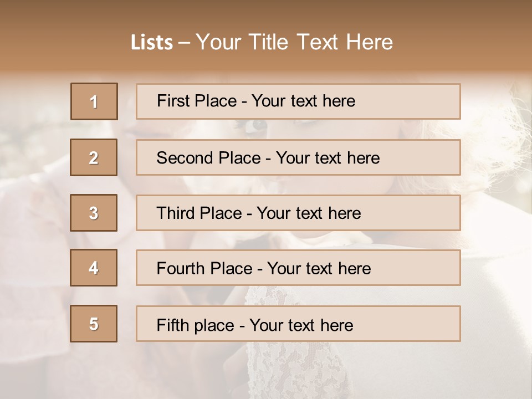Click the number 1 box
Image resolution: width=532 pixels, height=399 pixels.
(94, 101)
